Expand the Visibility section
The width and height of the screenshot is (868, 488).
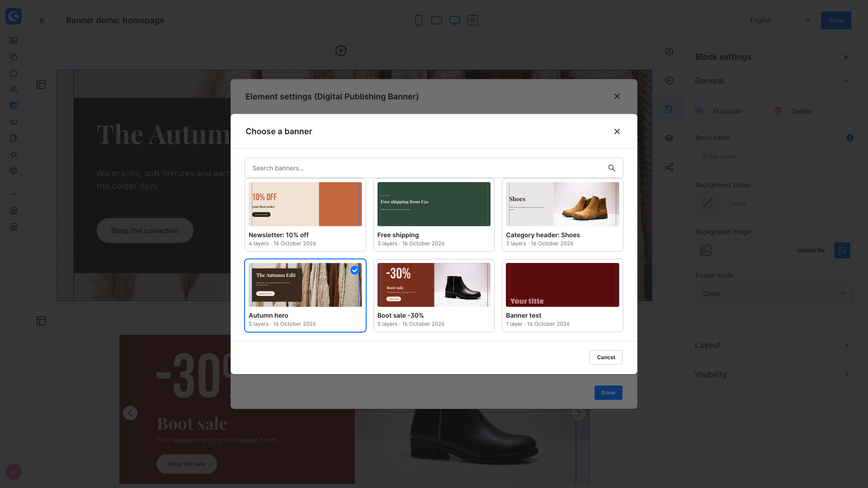(x=774, y=375)
